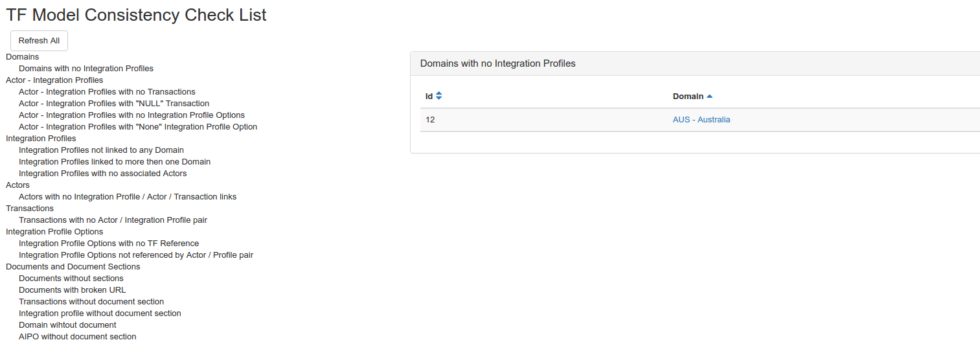Open Actor - Integration Profiles with no Transactions
The width and height of the screenshot is (980, 364).
click(107, 92)
